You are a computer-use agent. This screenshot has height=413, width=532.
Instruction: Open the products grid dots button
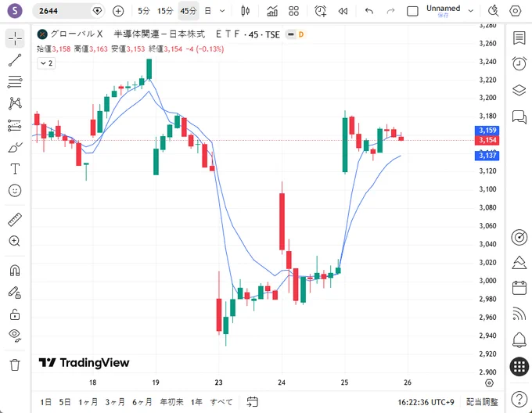(519, 367)
